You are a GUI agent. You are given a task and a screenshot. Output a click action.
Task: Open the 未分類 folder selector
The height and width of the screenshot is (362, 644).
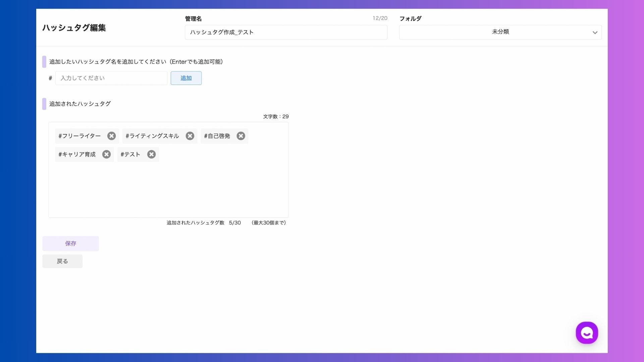pos(500,32)
